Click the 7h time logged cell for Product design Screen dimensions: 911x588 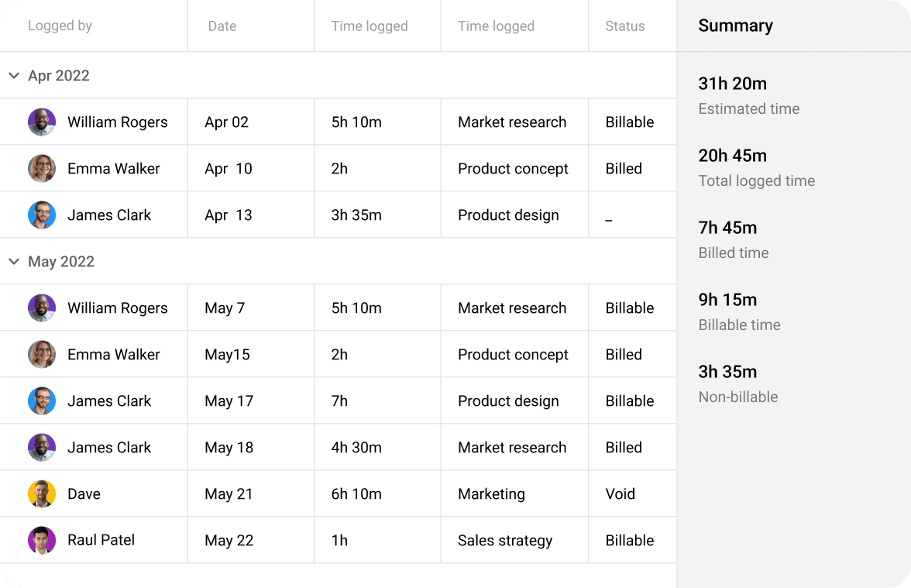[339, 401]
